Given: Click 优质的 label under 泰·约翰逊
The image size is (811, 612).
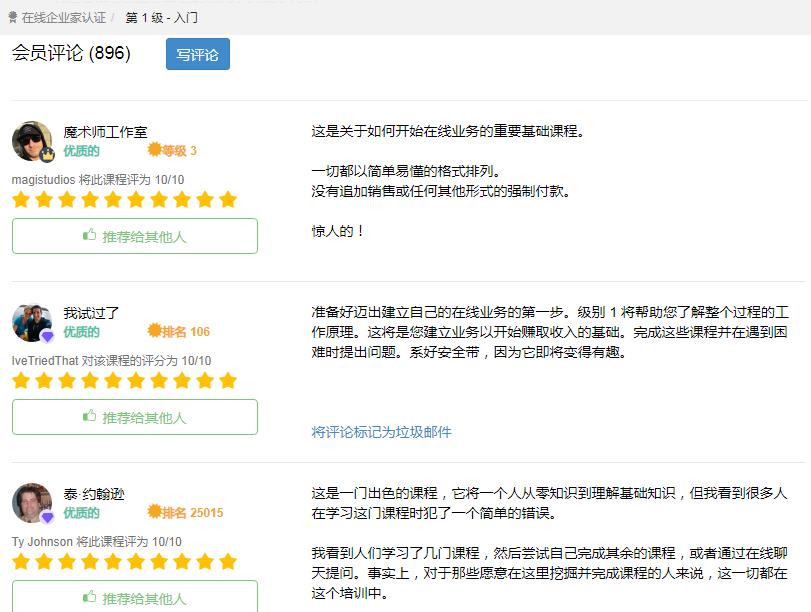Looking at the screenshot, I should (81, 513).
